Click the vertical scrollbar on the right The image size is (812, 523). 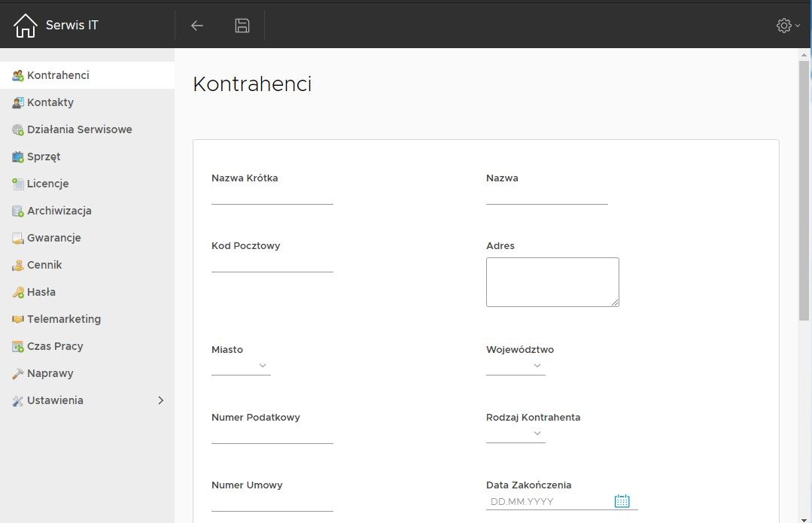(804, 188)
